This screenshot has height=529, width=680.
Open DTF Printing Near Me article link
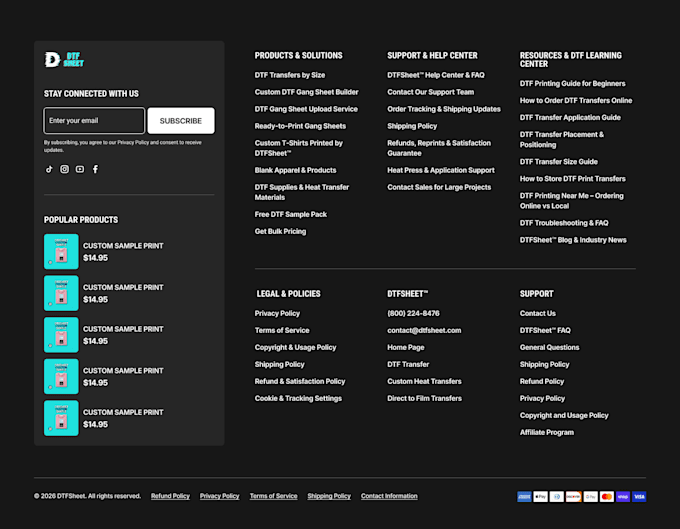coord(572,200)
